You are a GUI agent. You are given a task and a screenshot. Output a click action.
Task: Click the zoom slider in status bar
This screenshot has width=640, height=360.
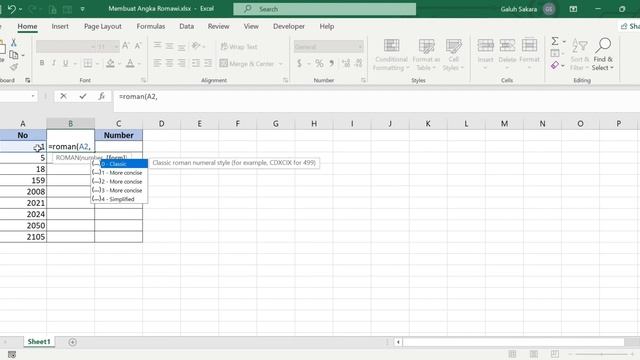tap(601, 354)
